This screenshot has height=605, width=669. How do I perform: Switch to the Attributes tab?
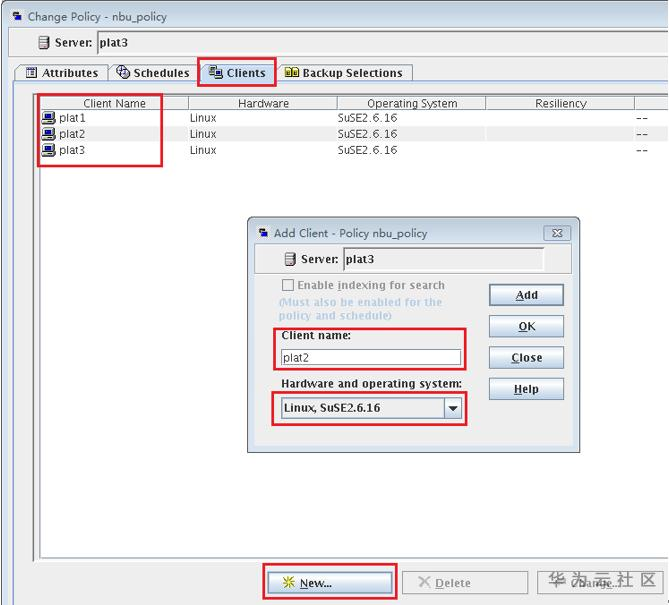tap(62, 73)
